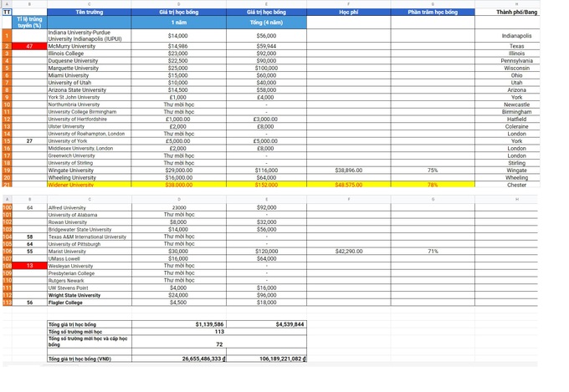Click the $1,139,586 total scholarship cell
Viewport: 569px width, 392px height.
click(x=179, y=324)
